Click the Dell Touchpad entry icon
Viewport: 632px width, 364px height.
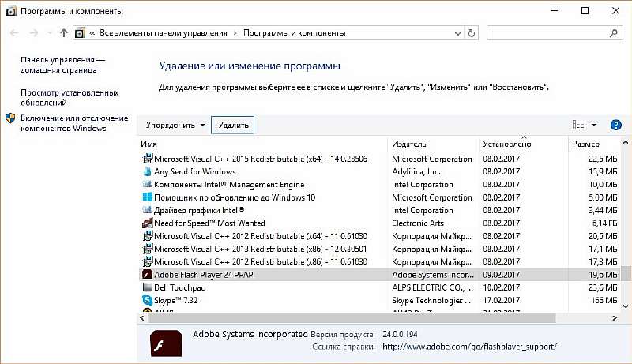click(147, 288)
